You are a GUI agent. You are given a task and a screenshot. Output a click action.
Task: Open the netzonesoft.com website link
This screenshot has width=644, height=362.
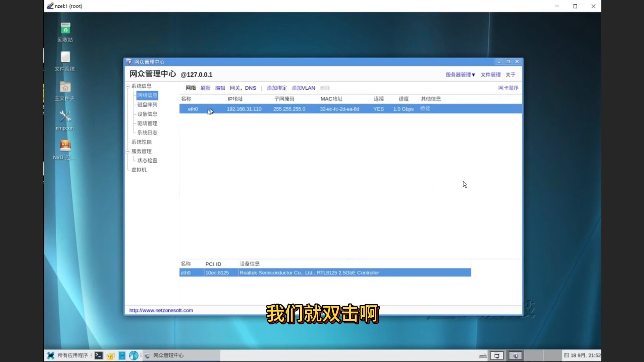coord(161,310)
